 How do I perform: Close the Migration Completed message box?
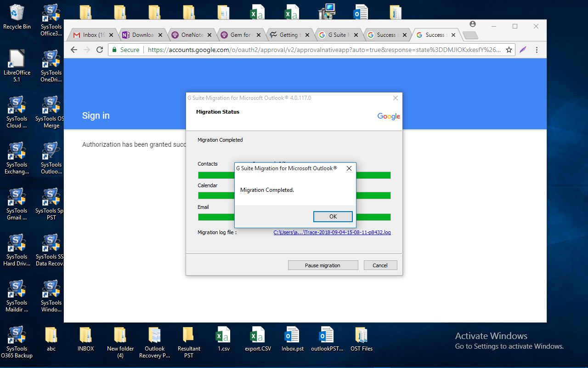[349, 168]
